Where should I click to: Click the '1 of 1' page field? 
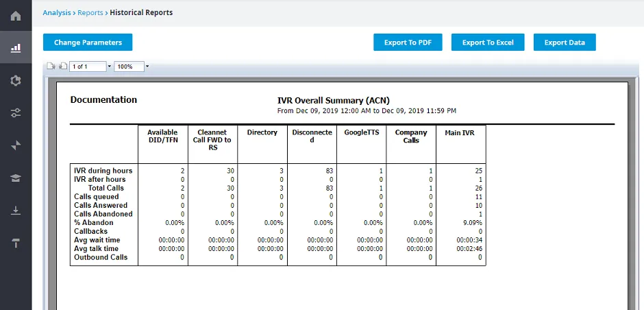coord(88,67)
